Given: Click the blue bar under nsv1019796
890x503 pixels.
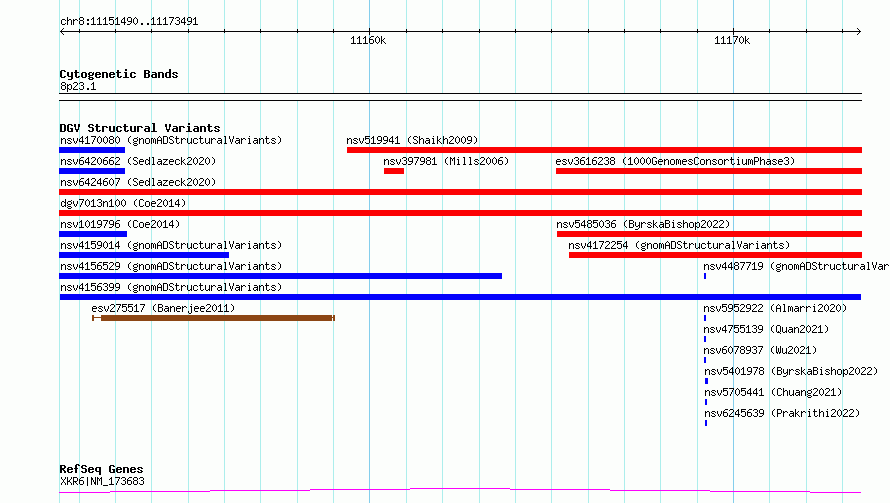Looking at the screenshot, I should coord(93,234).
